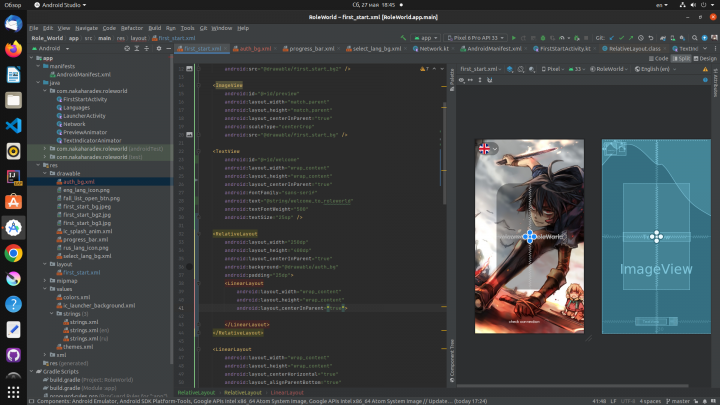Click the RelativeLayout breadcrumb at bottom

pyautogui.click(x=198, y=392)
